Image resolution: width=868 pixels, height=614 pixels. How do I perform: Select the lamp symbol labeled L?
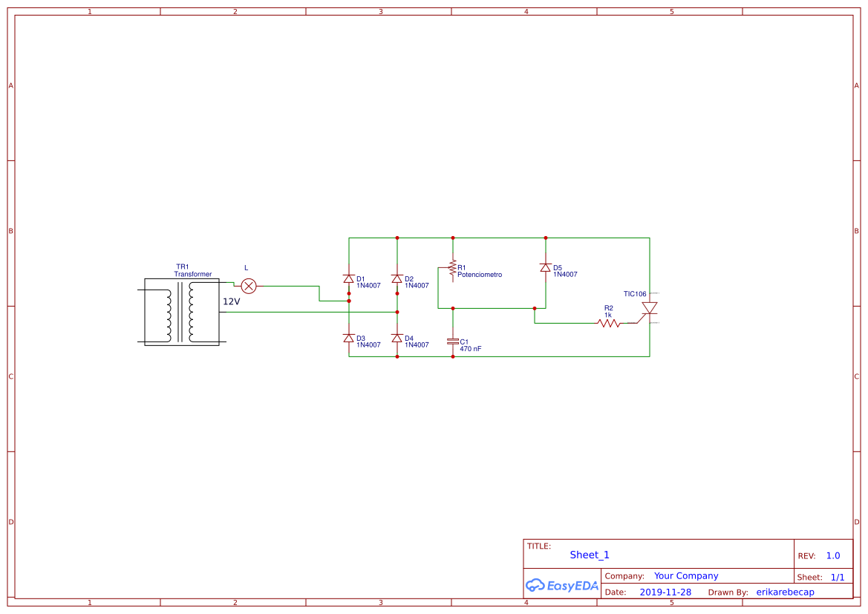pos(249,287)
